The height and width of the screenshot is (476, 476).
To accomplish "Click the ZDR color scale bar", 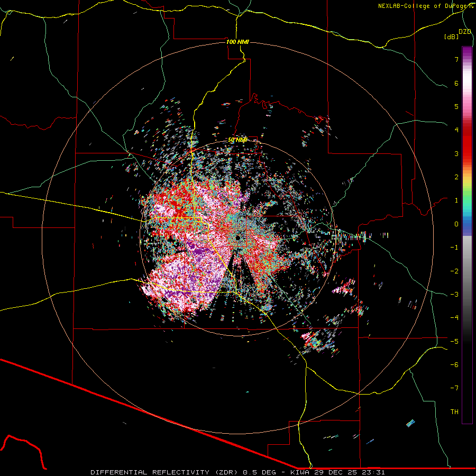I will pyautogui.click(x=467, y=235).
